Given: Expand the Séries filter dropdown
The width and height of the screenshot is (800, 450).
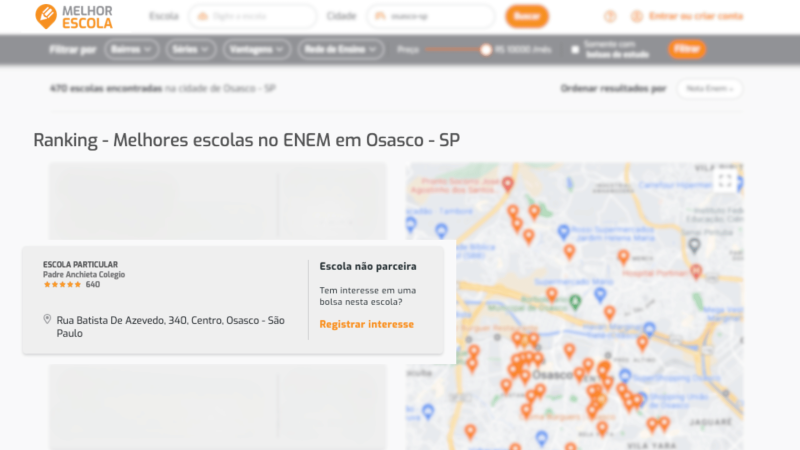Looking at the screenshot, I should [x=190, y=49].
